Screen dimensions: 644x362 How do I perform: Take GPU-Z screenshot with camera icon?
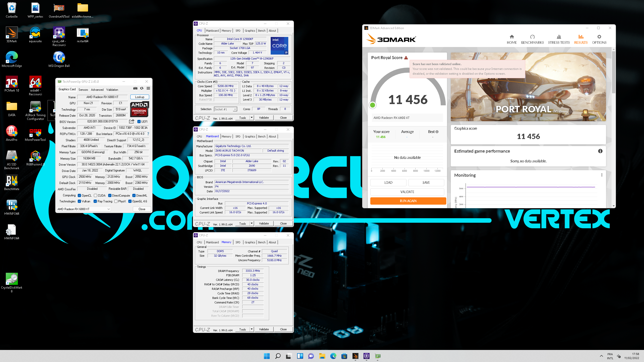pos(135,88)
